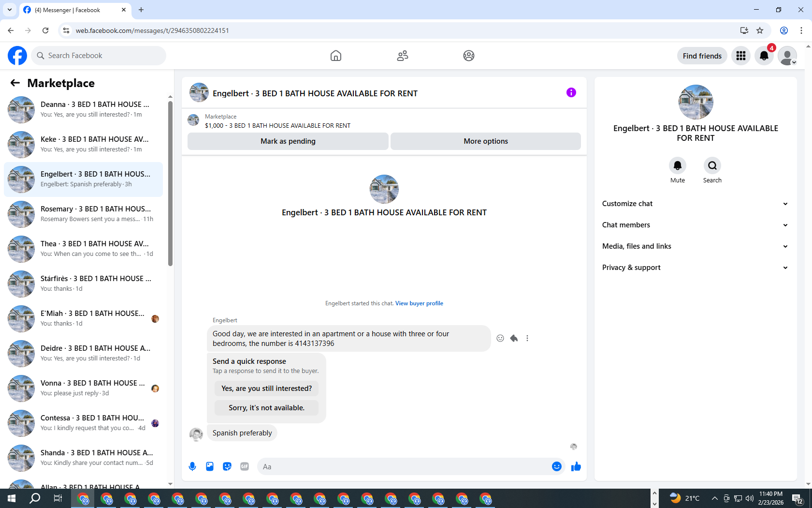The image size is (812, 508).
Task: Attach a photo or file
Action: [x=210, y=466]
